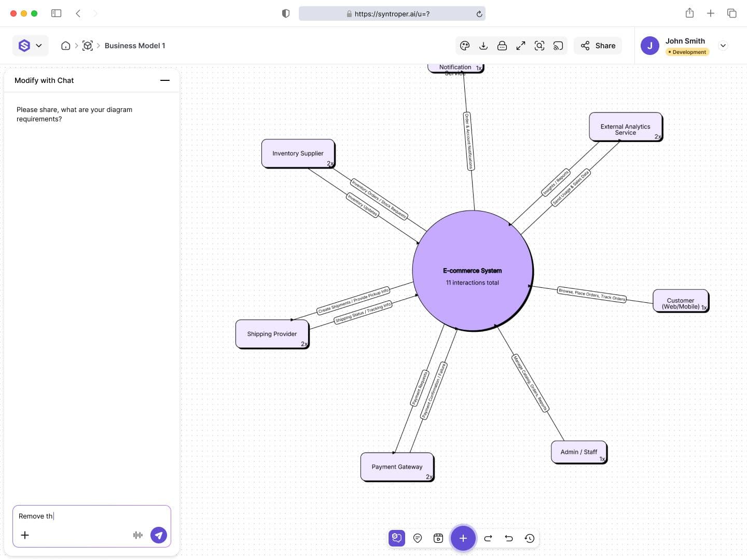Viewport: 747px width, 560px height.
Task: Toggle the comments bubble icon
Action: [418, 538]
